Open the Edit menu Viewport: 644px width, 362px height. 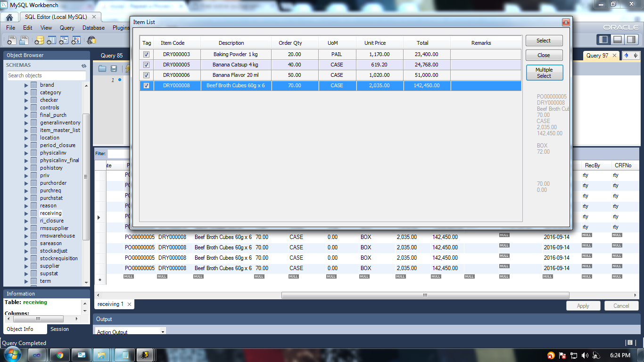(28, 28)
